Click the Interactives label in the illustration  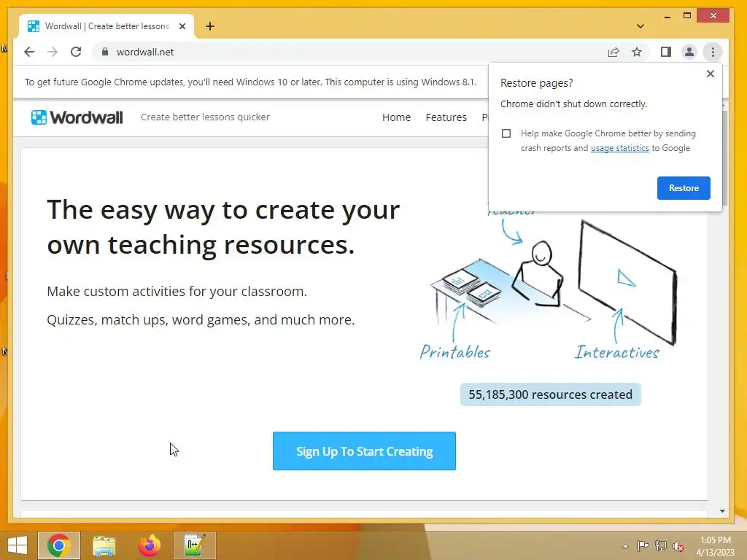[x=616, y=352]
